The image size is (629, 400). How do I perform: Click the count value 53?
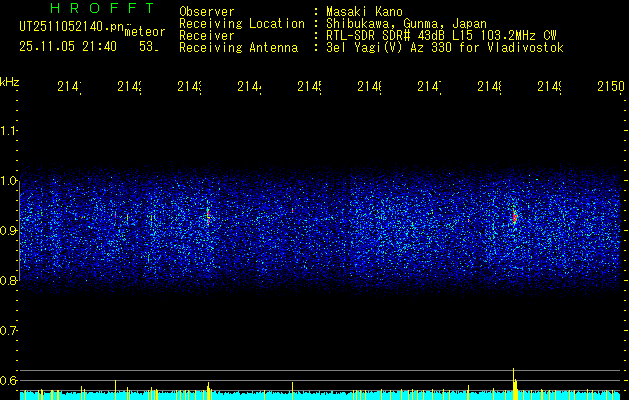pos(148,47)
